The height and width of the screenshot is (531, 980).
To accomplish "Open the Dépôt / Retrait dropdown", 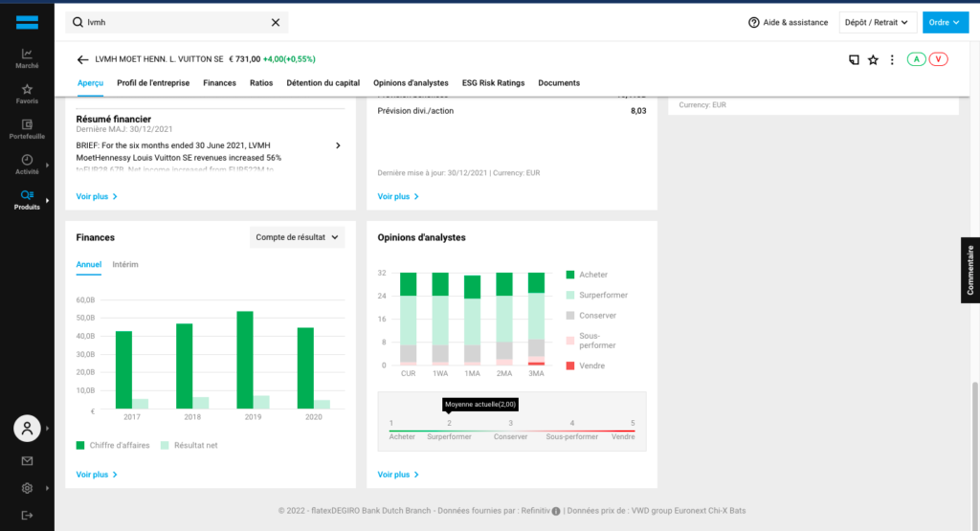I will pyautogui.click(x=877, y=23).
